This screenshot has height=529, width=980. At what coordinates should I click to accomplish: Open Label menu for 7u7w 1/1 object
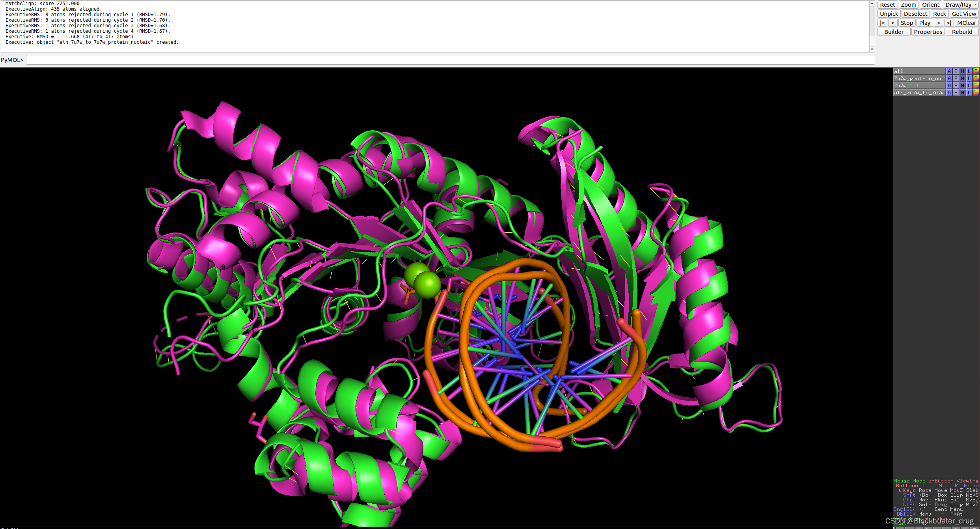click(x=969, y=86)
